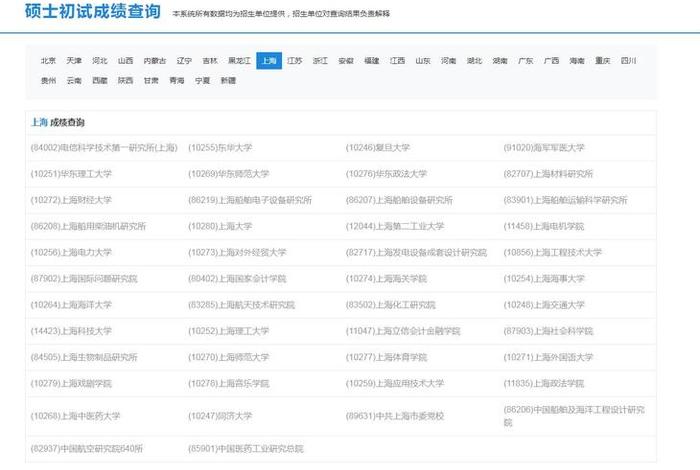Open (10269)华东师范大学 link
This screenshot has width=700, height=470.
tap(229, 174)
